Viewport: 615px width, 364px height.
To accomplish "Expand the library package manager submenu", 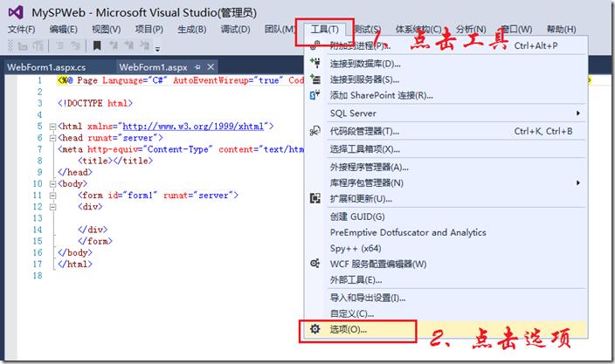I will click(x=577, y=182).
